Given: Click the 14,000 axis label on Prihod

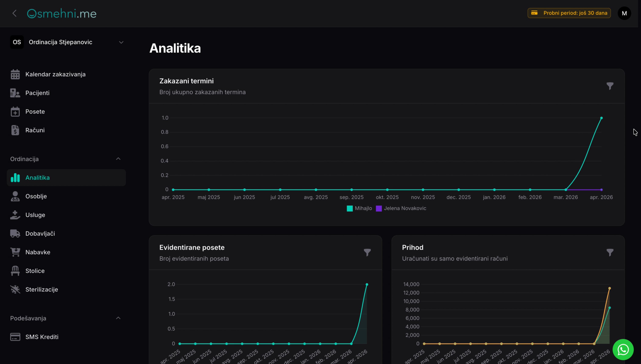Looking at the screenshot, I should click(x=411, y=284).
